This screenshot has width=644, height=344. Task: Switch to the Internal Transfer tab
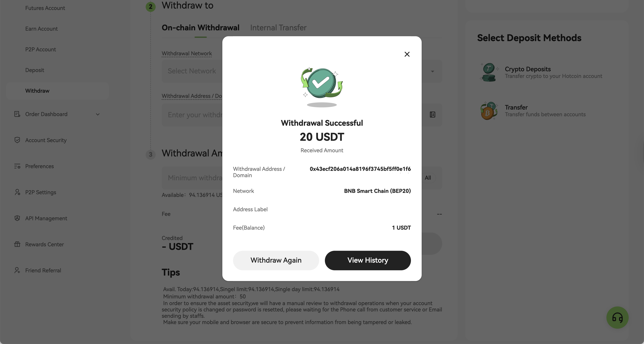278,27
